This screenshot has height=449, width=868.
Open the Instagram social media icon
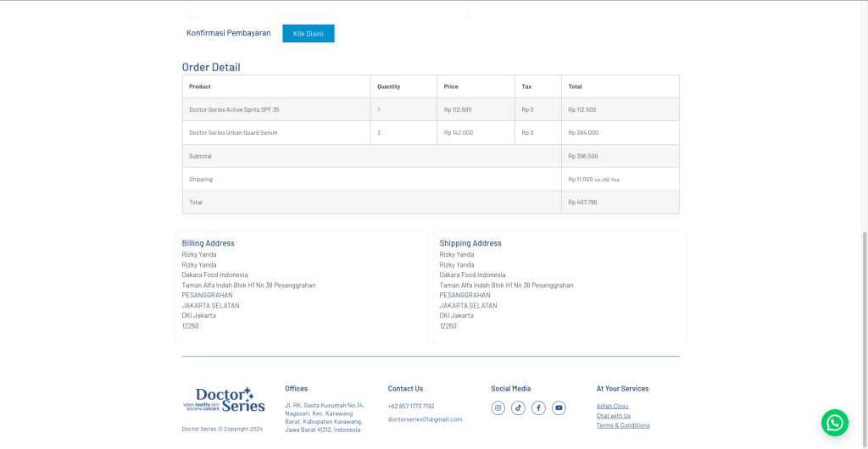pos(498,408)
